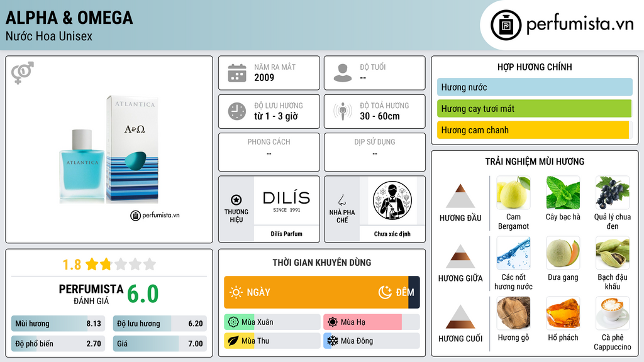Image resolution: width=644 pixels, height=362 pixels.
Task: Click the Nước Hoa Unisex subtitle
Action: click(49, 36)
